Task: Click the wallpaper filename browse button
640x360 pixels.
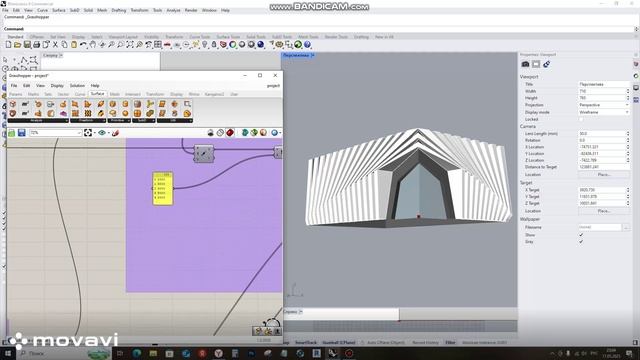Action: [626, 227]
